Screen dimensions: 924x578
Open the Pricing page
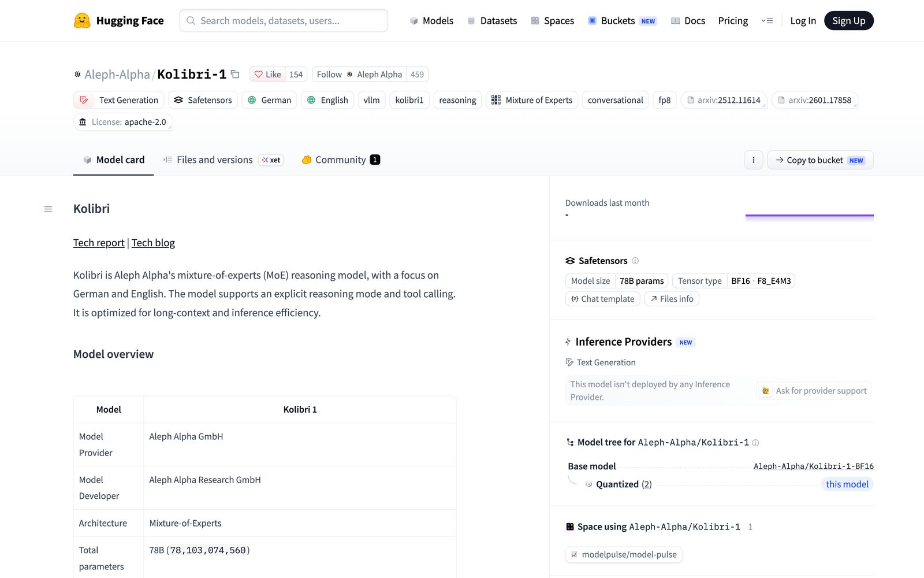click(733, 21)
